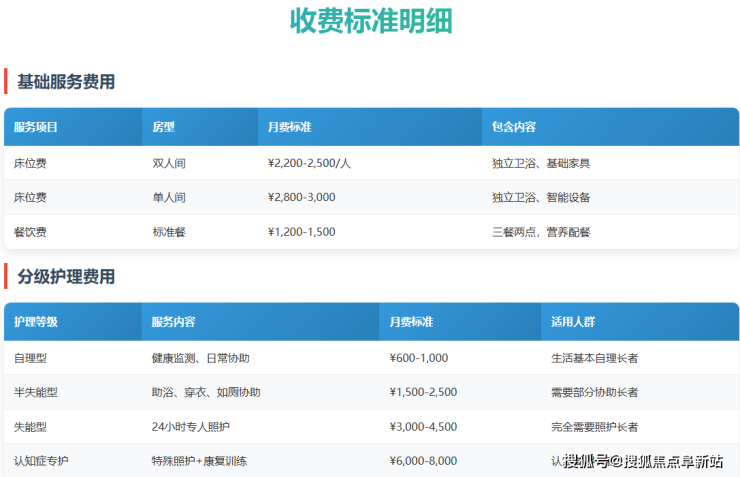Select the 自理型 care level row

point(30,358)
